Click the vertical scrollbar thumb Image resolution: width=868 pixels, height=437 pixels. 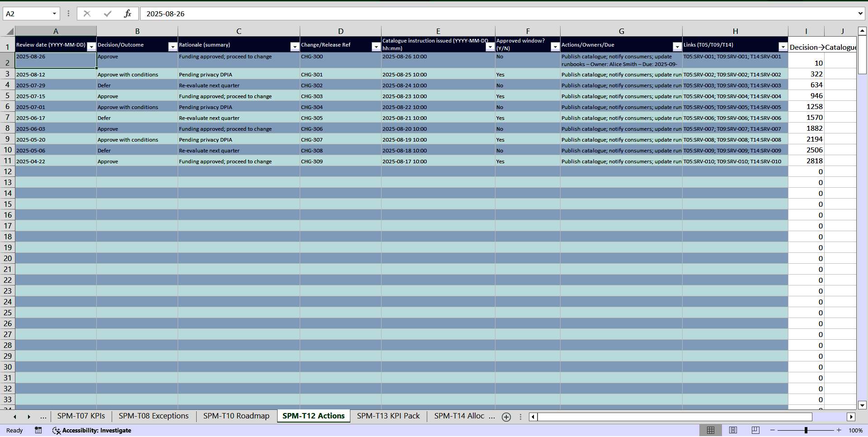[862, 55]
